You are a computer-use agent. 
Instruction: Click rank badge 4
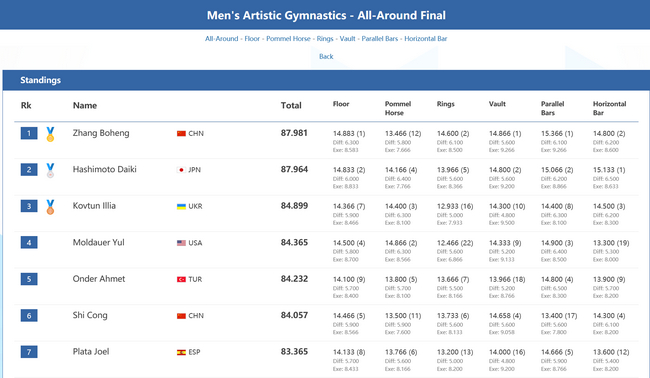click(29, 242)
